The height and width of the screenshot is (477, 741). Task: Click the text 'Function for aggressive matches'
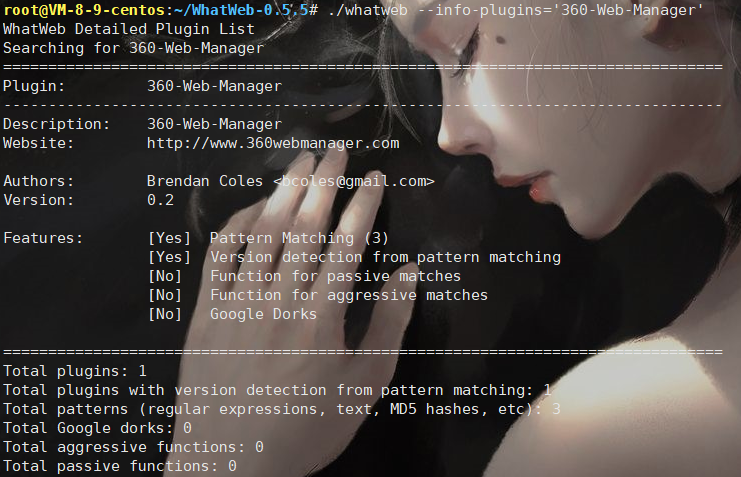point(349,295)
